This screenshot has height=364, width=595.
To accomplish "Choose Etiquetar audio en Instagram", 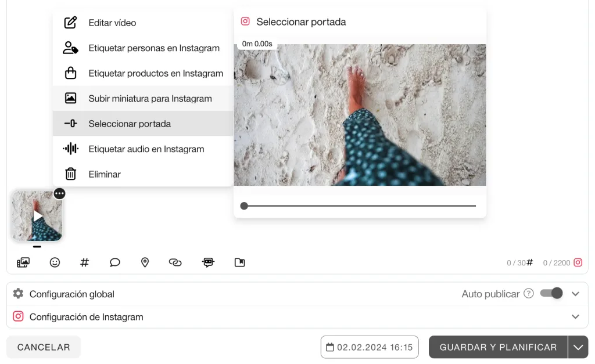I will [143, 149].
